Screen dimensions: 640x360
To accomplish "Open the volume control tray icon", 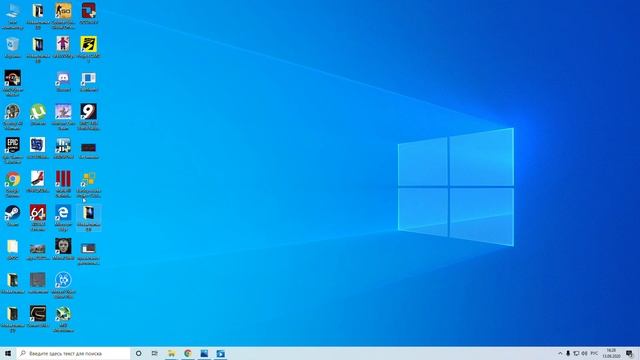I will 584,353.
